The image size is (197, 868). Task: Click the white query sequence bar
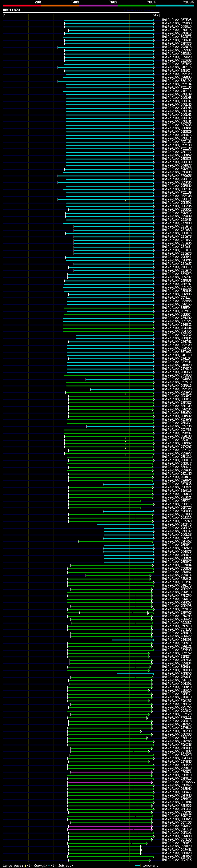[81, 12]
